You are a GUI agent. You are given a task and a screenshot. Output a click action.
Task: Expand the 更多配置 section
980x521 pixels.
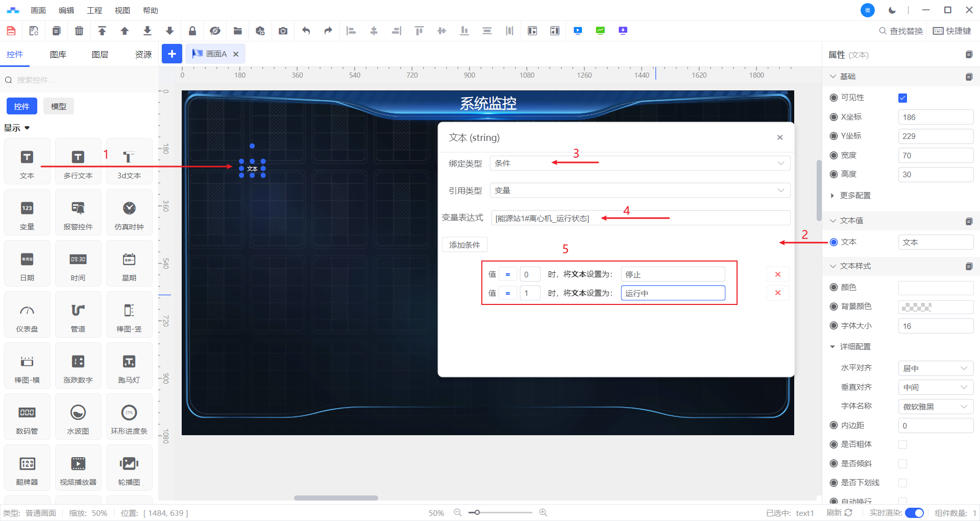[x=855, y=196]
